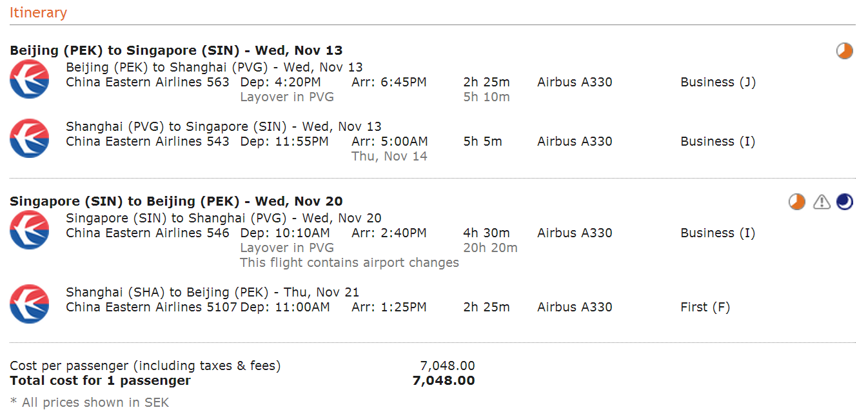868x410 pixels.
Task: Click the bold total cost amount 7,048.00
Action: coord(444,381)
